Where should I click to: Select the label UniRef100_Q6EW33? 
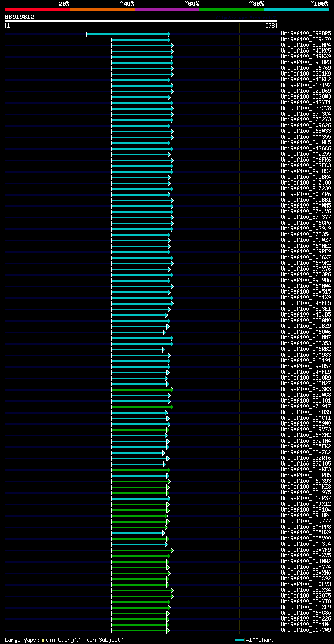tap(306, 131)
